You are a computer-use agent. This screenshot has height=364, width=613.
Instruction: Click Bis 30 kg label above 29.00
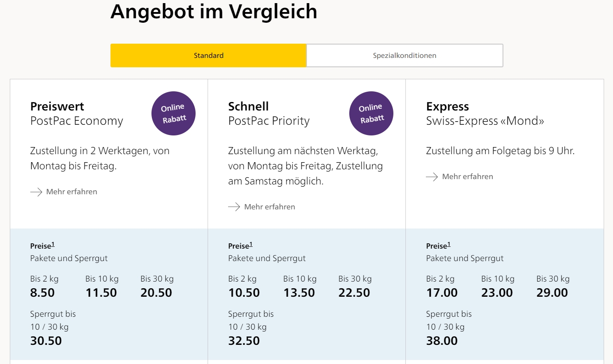tap(553, 279)
